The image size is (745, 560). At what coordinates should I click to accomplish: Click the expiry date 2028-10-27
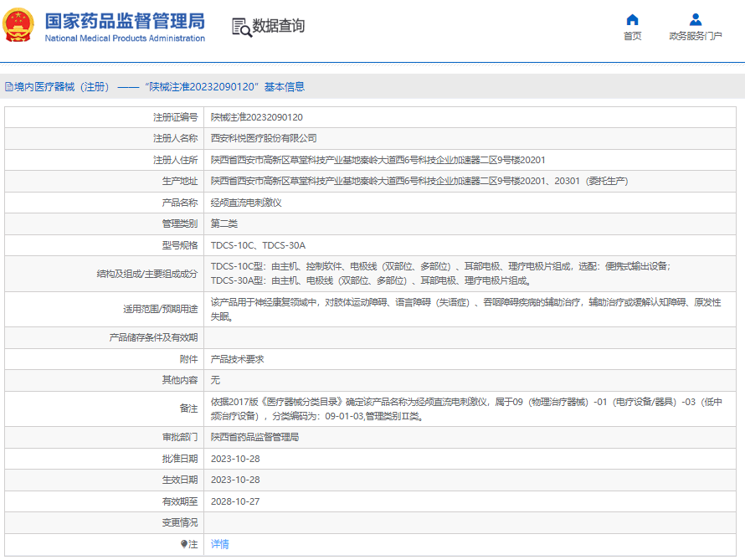tap(235, 501)
